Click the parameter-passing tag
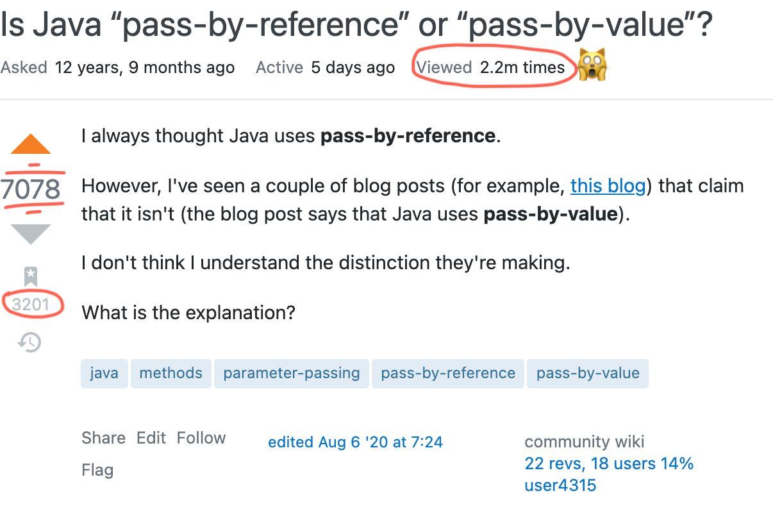 coord(292,374)
